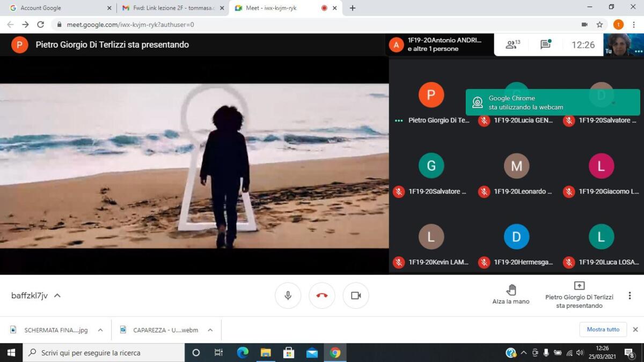This screenshot has width=644, height=362.
Task: Click Mostra tutto in the downloads bar
Action: click(x=603, y=329)
